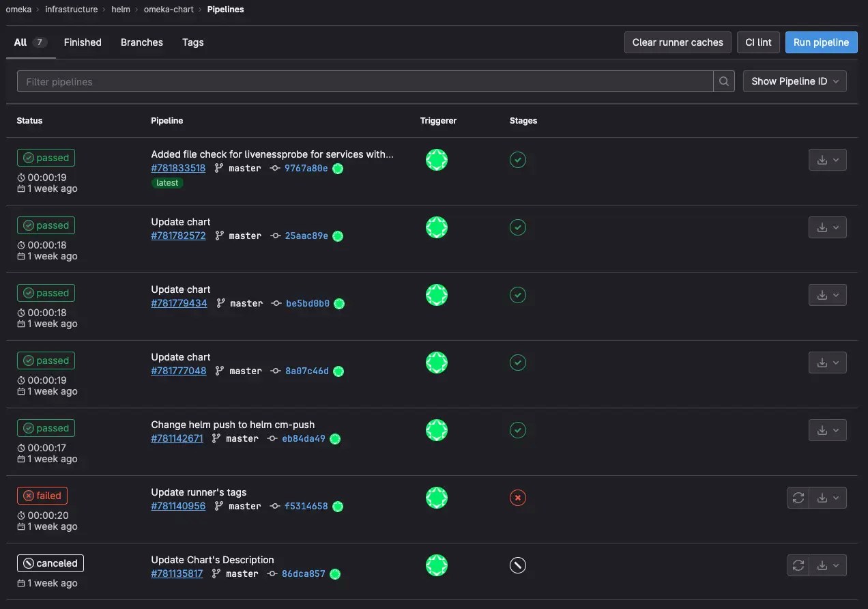Viewport: 868px width, 609px height.
Task: Select the 'passed' status badge of pipeline #781779434
Action: [x=46, y=292]
